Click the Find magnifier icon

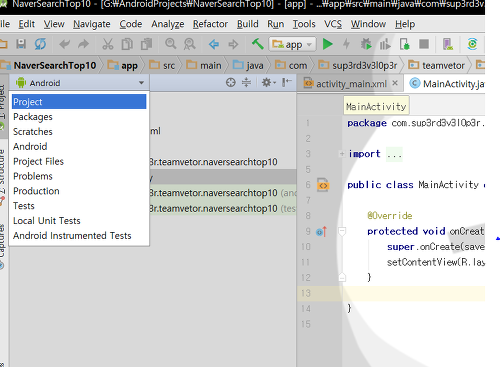(171, 44)
